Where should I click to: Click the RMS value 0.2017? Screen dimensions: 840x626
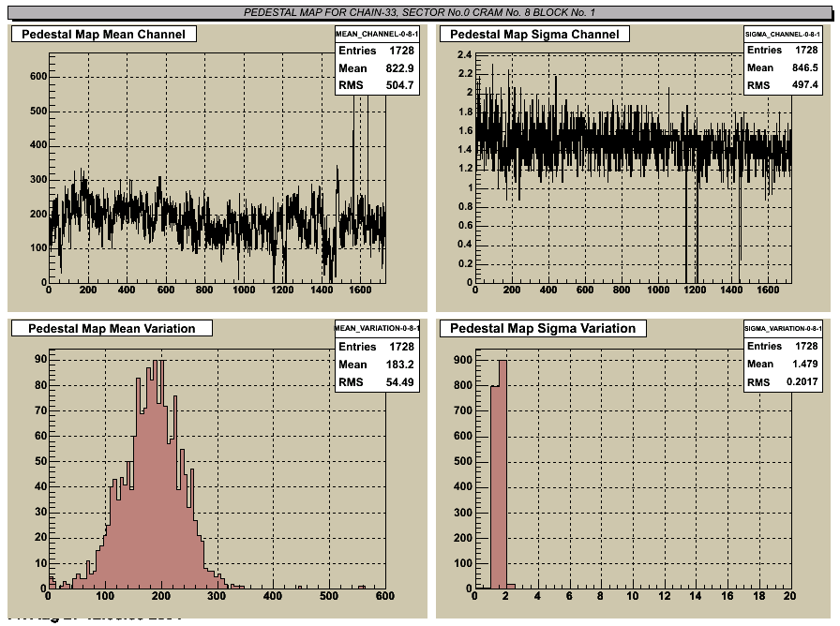pyautogui.click(x=802, y=381)
